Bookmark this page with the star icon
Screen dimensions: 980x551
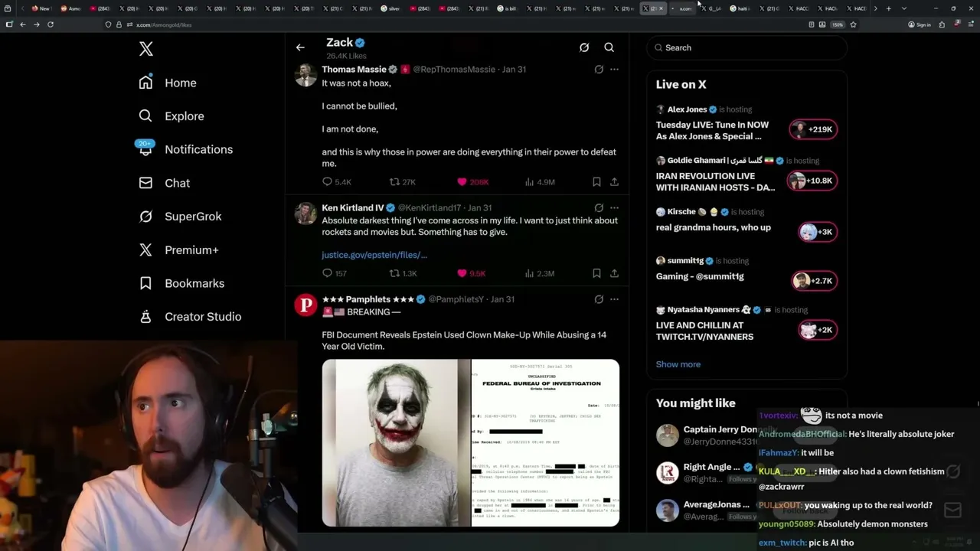coord(853,24)
